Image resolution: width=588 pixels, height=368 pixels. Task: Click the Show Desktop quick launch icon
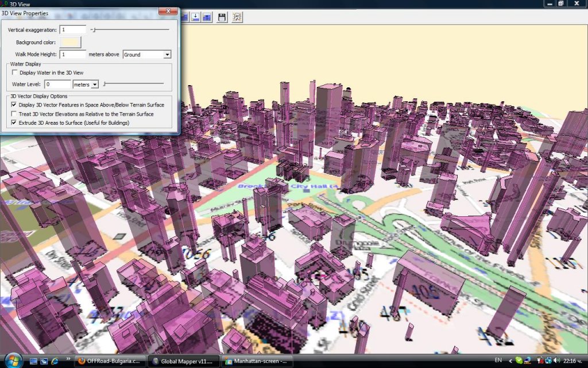[x=33, y=361]
